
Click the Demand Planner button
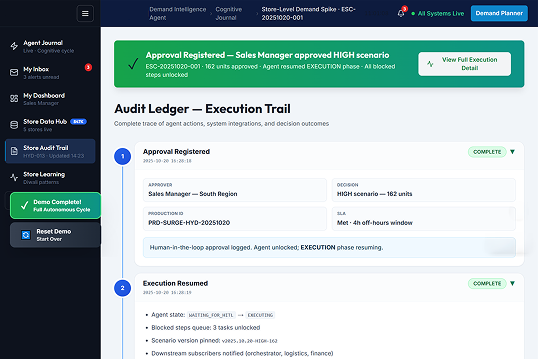[499, 13]
